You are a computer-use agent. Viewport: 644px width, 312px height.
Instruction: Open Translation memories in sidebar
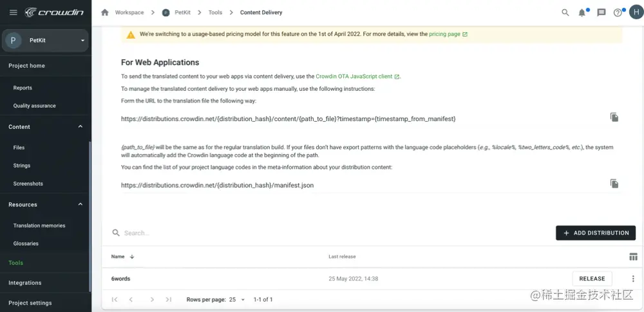(x=39, y=226)
